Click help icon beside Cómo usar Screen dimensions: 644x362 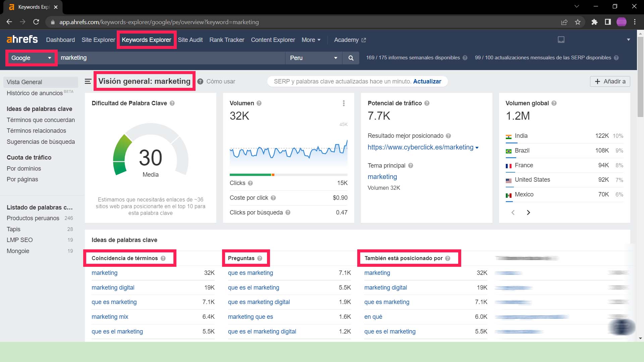point(200,81)
